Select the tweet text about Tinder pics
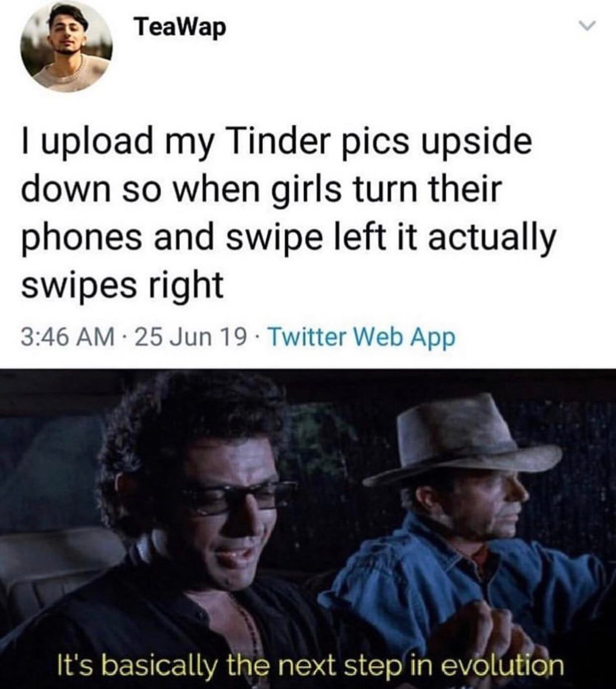Viewport: 616px width, 689px height. pyautogui.click(x=288, y=213)
